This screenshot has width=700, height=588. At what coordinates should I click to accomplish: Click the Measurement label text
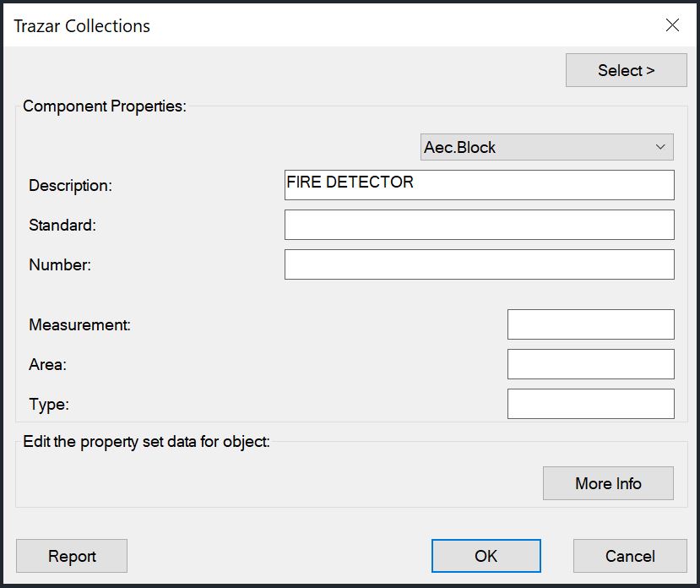pyautogui.click(x=79, y=325)
